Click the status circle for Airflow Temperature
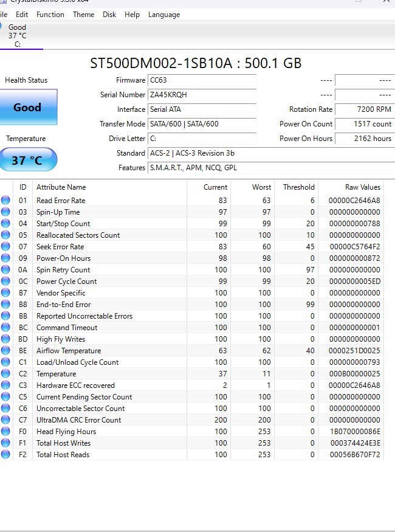The height and width of the screenshot is (532, 395). click(5, 350)
